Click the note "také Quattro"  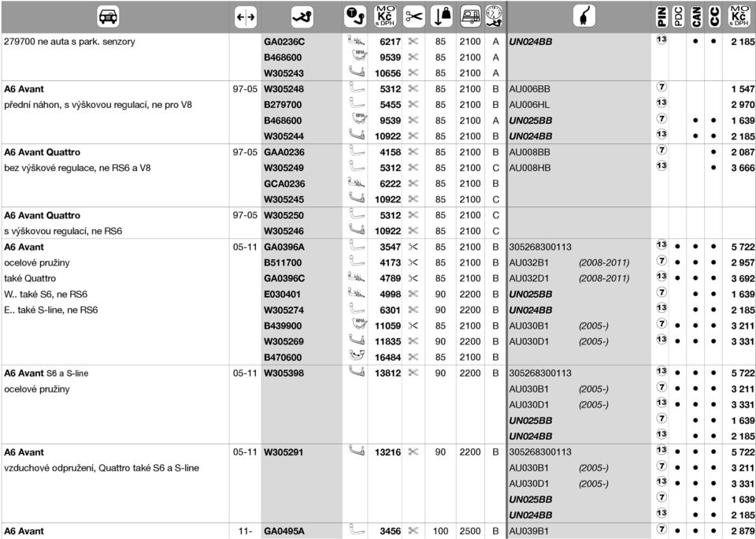click(x=30, y=278)
